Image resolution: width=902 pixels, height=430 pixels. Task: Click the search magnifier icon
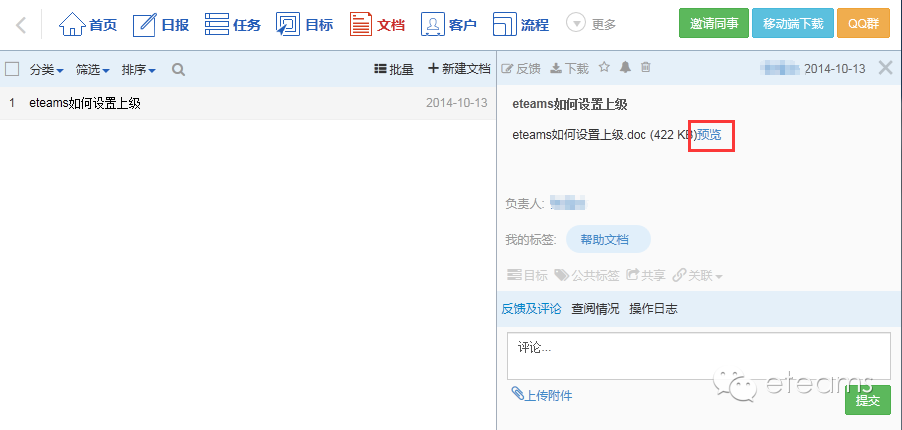click(x=178, y=70)
